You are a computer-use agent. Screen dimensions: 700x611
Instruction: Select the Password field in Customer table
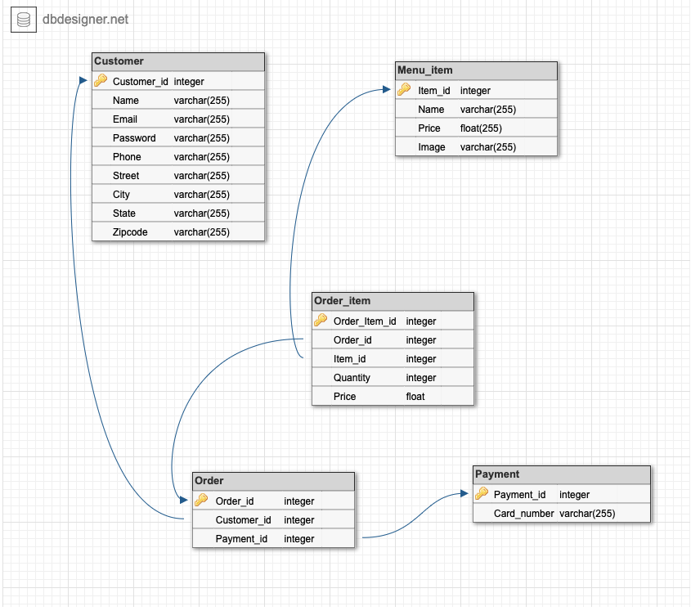(x=178, y=138)
